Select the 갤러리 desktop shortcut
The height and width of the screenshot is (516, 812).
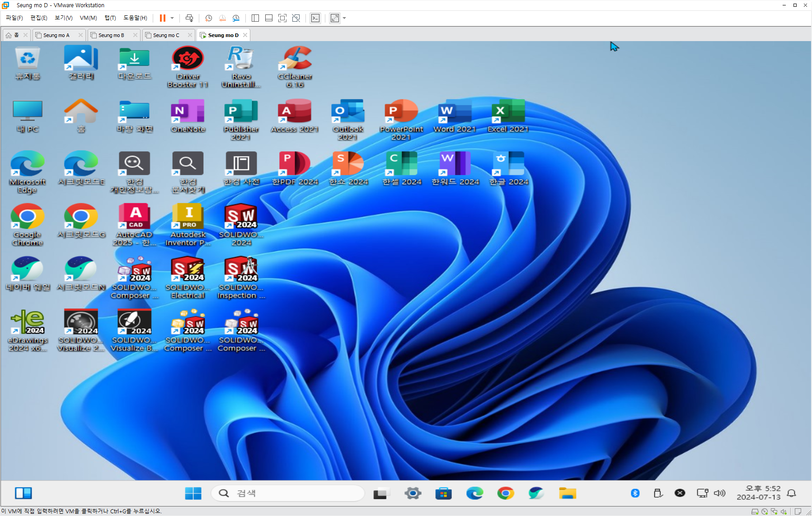coord(81,63)
